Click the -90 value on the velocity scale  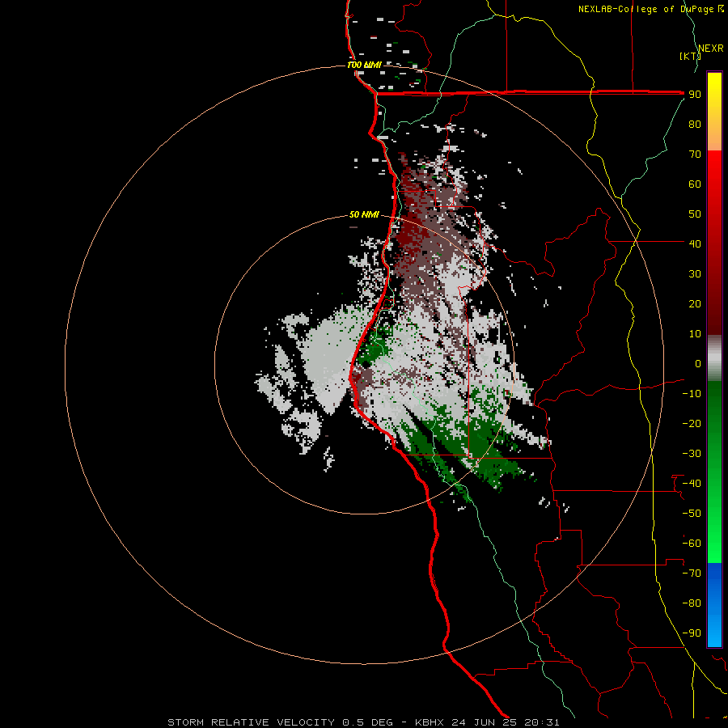(692, 633)
